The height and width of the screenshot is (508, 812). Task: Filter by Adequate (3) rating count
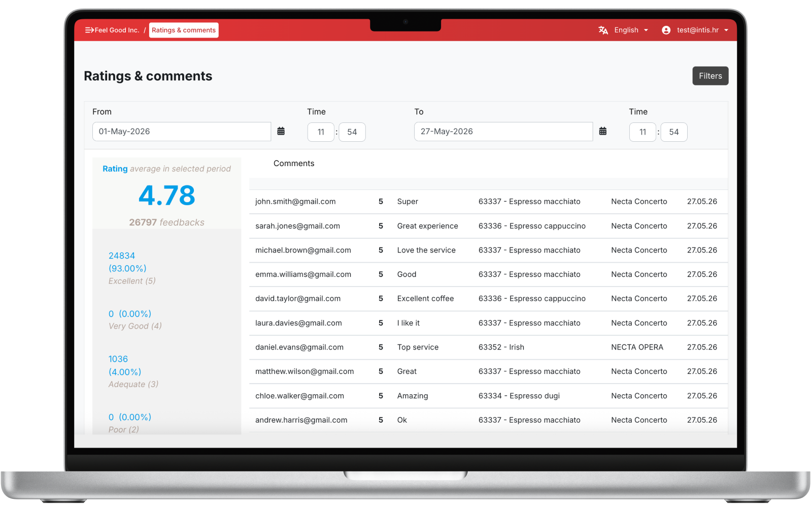coord(133,372)
